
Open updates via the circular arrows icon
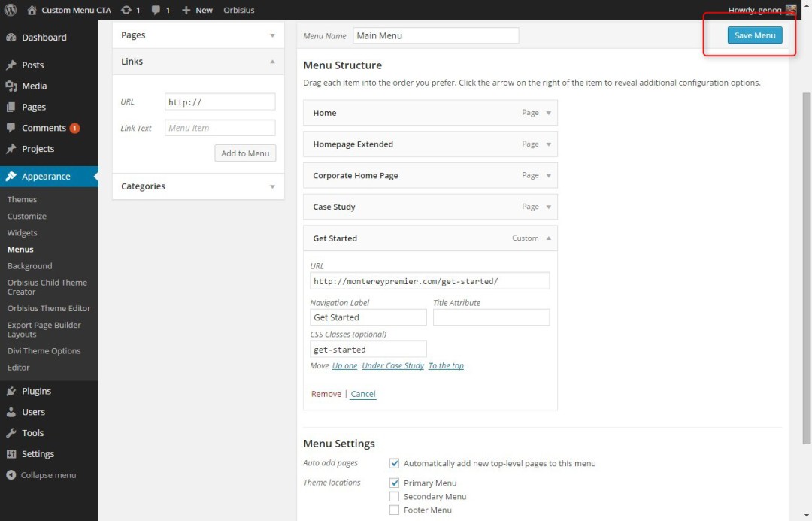coord(125,10)
